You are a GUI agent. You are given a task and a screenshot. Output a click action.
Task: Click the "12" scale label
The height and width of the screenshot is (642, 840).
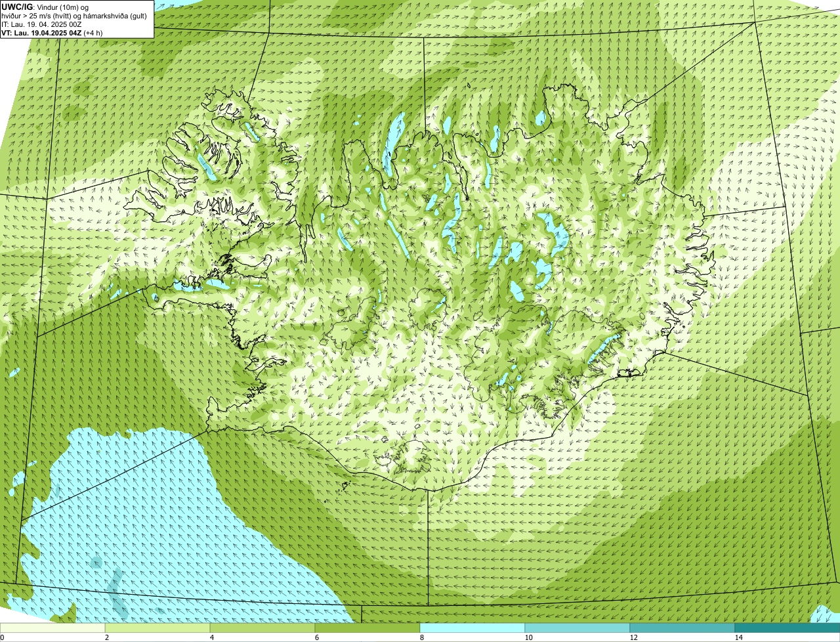pos(633,637)
